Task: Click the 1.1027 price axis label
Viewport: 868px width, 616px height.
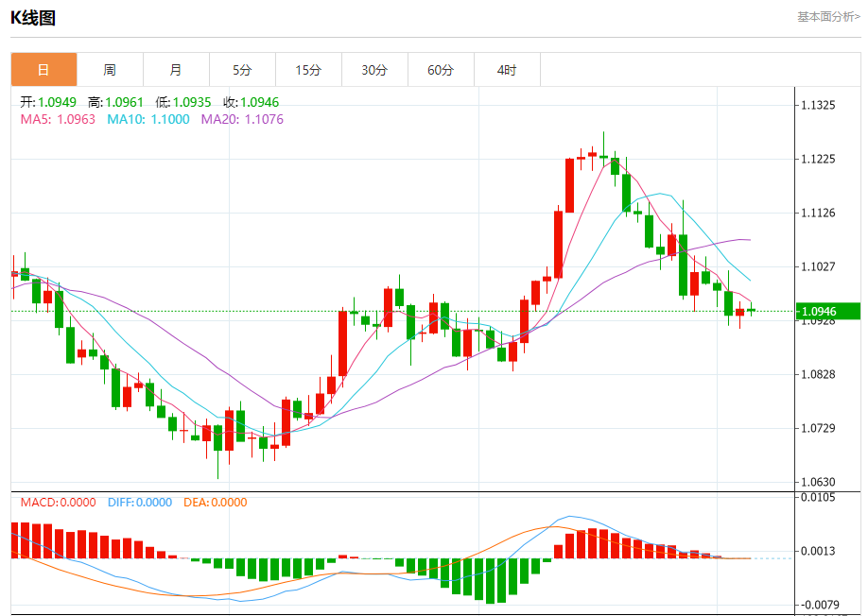Action: [818, 266]
